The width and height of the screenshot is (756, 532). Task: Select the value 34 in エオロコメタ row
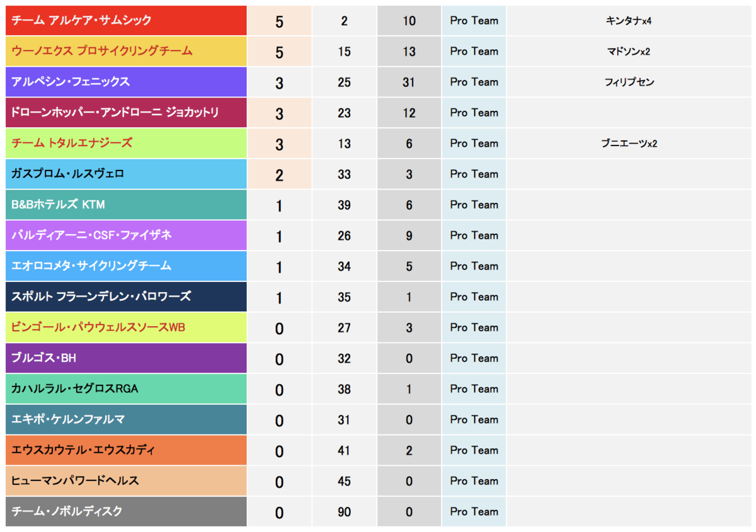(x=344, y=267)
